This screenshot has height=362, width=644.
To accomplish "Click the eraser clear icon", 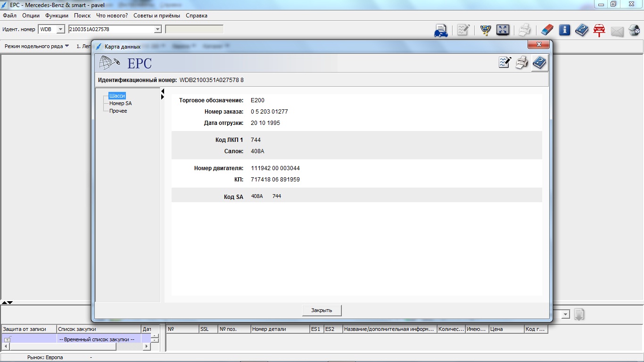I will [546, 30].
